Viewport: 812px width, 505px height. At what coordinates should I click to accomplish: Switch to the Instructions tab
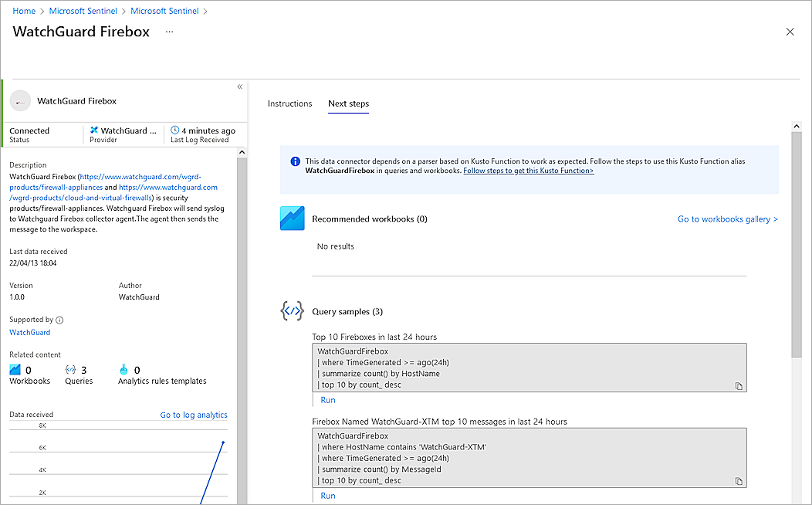[289, 103]
